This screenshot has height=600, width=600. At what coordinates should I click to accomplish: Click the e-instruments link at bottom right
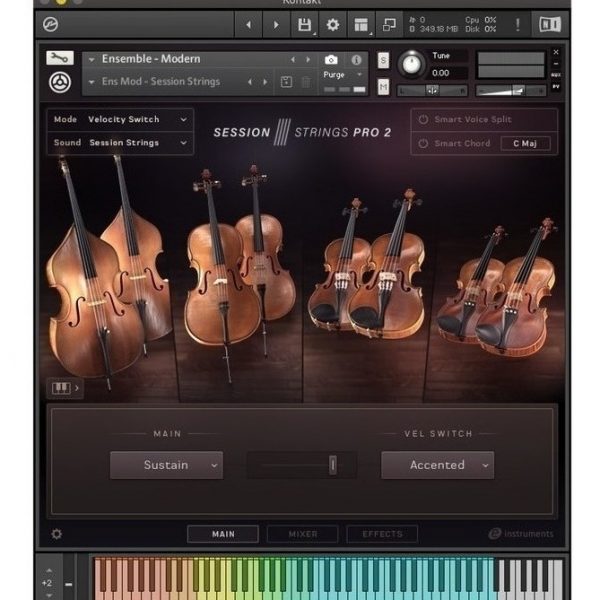coord(521,533)
